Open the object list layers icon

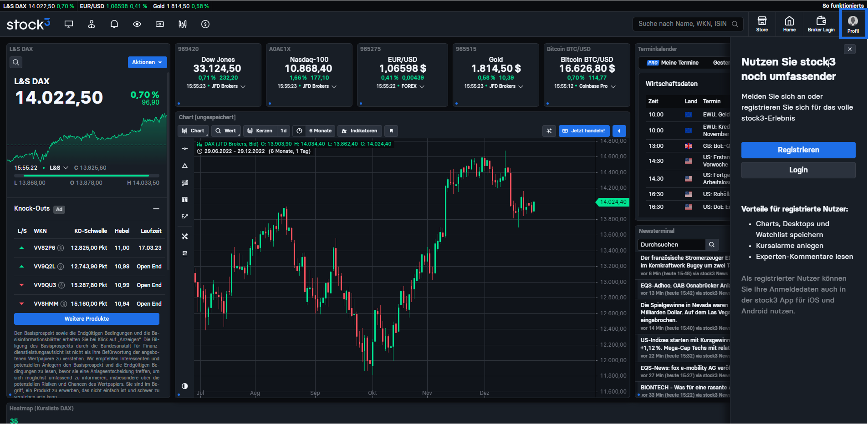click(x=185, y=254)
